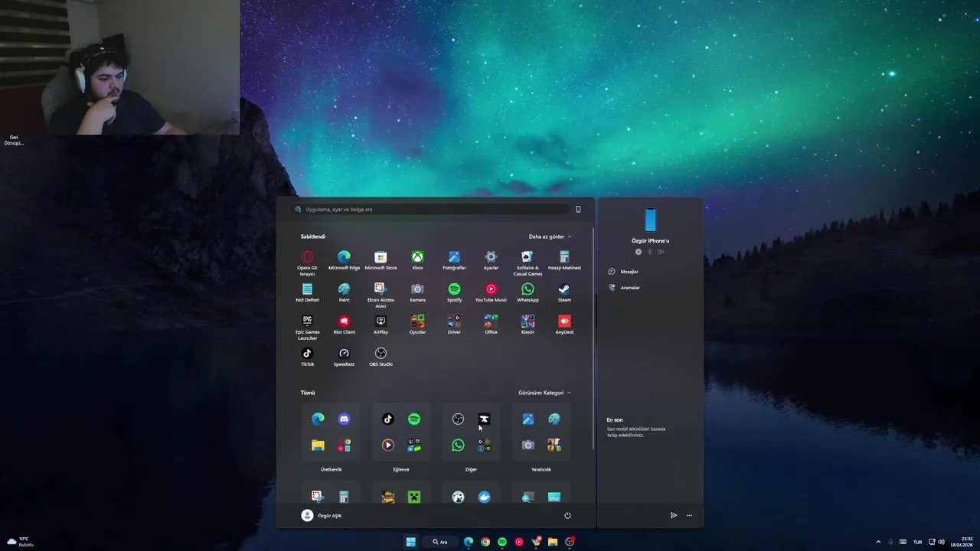The height and width of the screenshot is (551, 980).
Task: Open AirPlay pinned app
Action: tap(381, 324)
